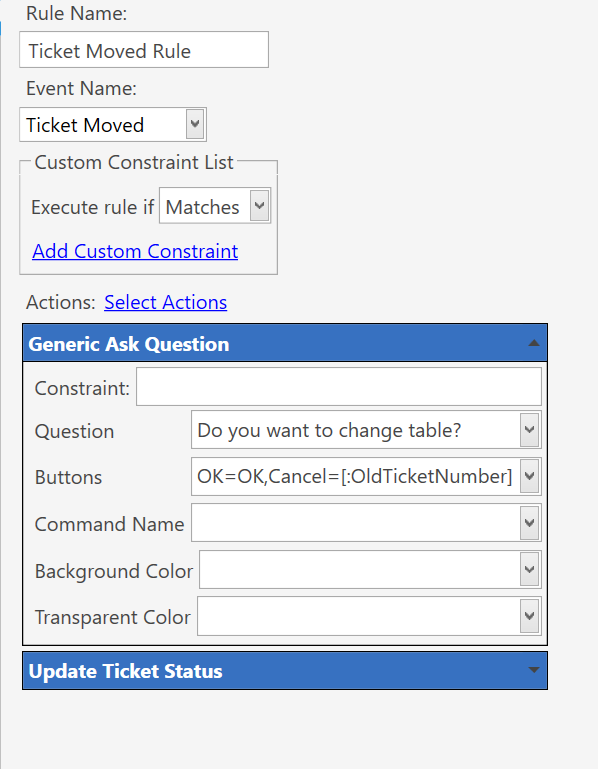598x769 pixels.
Task: Open the Buttons dropdown arrow
Action: coord(529,476)
